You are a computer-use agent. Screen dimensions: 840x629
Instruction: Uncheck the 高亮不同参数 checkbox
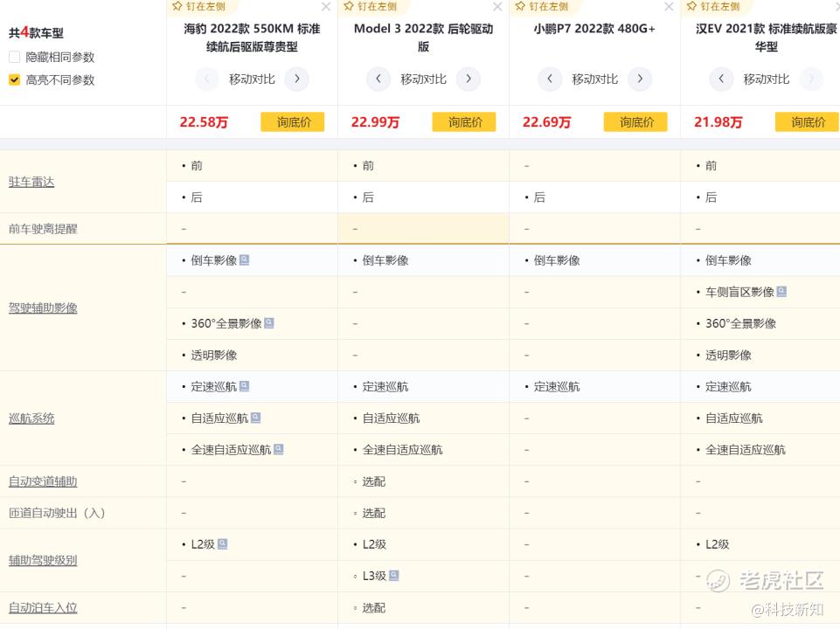pos(15,79)
